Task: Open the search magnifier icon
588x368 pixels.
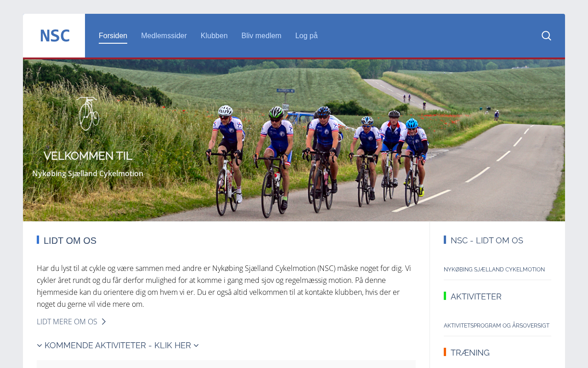Action: (546, 36)
